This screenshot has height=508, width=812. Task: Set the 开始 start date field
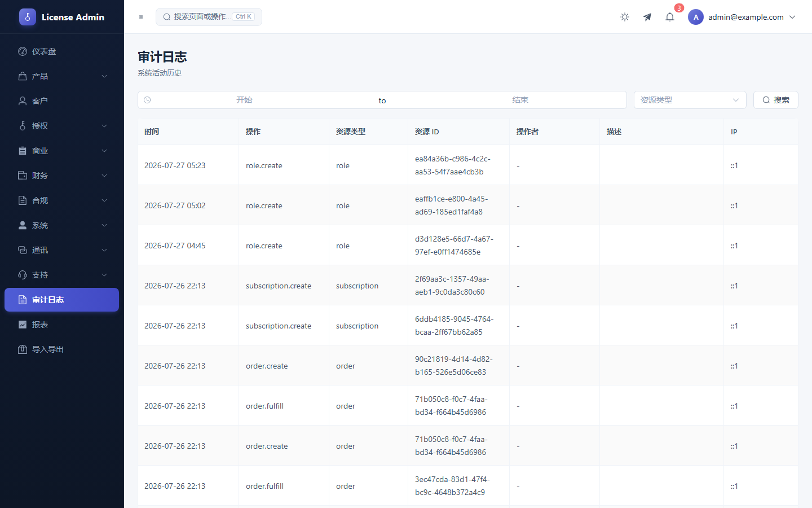244,100
